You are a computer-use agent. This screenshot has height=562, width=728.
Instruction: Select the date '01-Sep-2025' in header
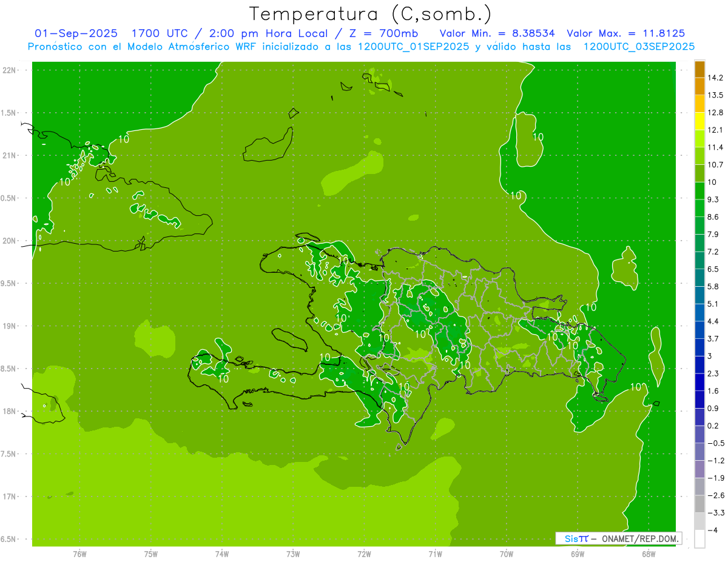(76, 33)
